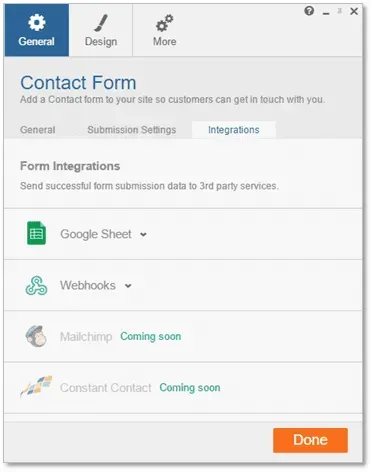Image resolution: width=372 pixels, height=472 pixels.
Task: Switch to the Submission Settings tab
Action: (x=132, y=130)
